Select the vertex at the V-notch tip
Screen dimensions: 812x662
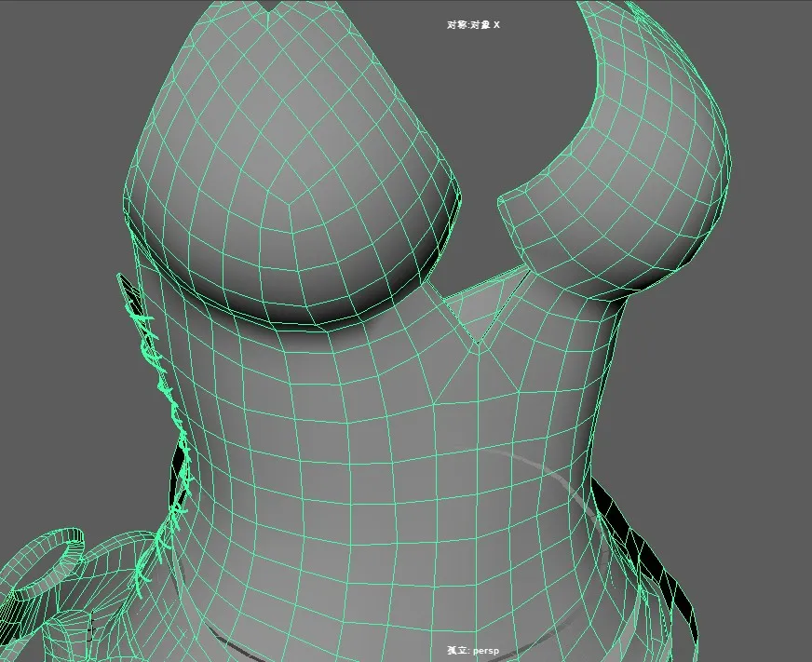coord(476,343)
